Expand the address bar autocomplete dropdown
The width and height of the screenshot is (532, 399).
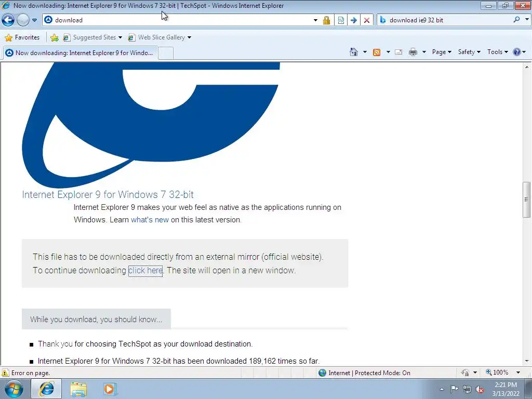pyautogui.click(x=315, y=20)
